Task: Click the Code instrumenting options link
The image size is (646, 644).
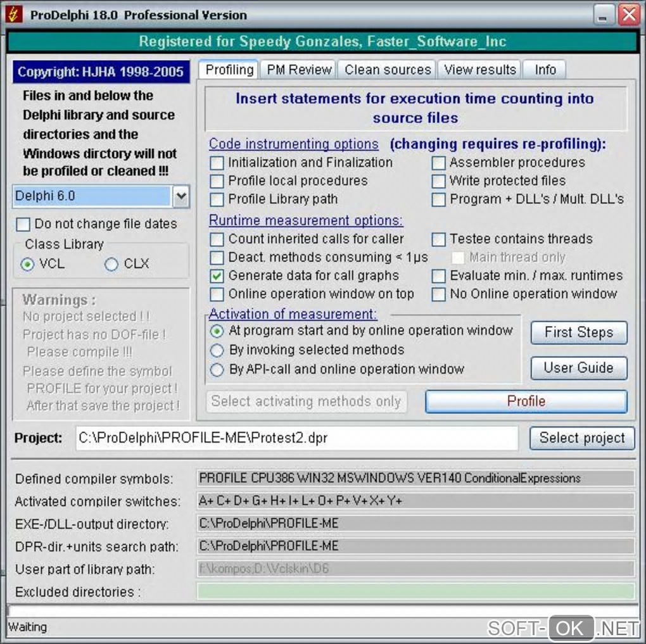Action: pos(293,144)
